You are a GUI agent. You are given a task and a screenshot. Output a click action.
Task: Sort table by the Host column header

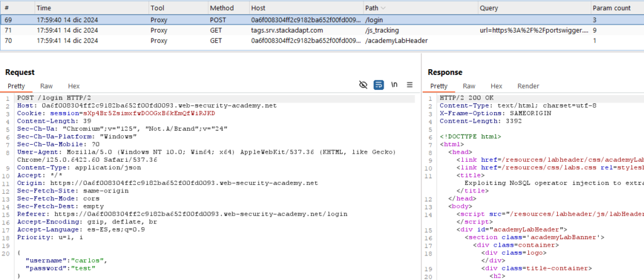click(306, 8)
